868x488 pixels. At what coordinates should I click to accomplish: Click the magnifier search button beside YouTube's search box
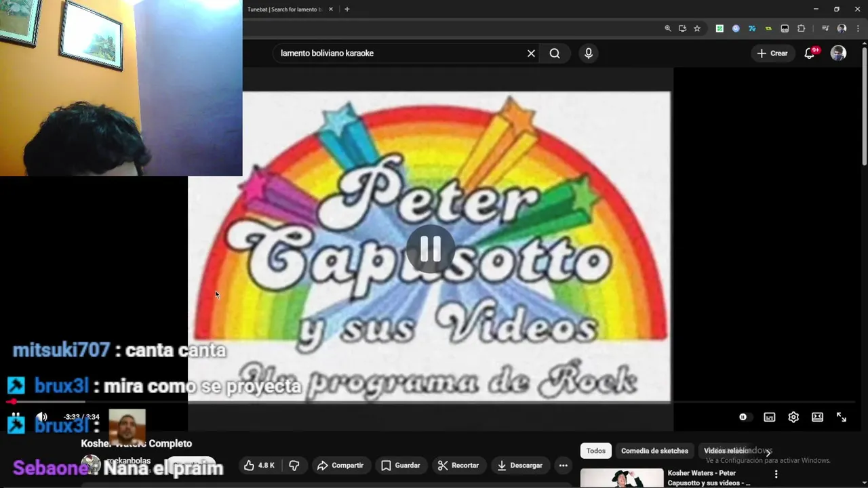pyautogui.click(x=555, y=54)
